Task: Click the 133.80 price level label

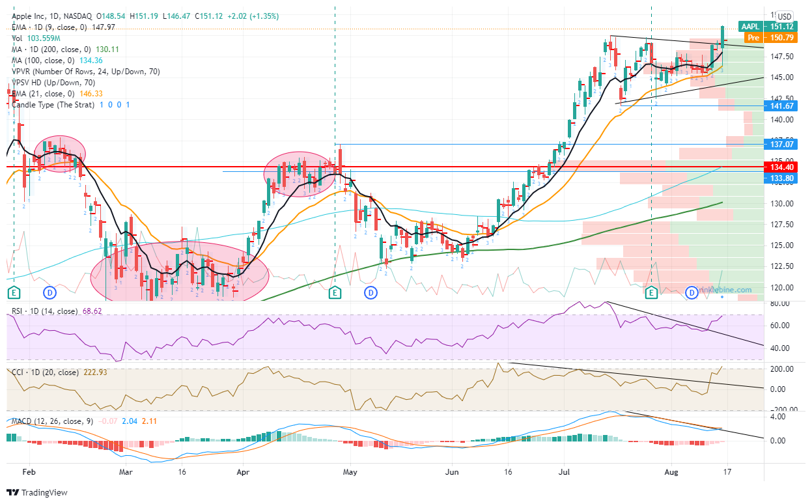Action: coord(780,178)
